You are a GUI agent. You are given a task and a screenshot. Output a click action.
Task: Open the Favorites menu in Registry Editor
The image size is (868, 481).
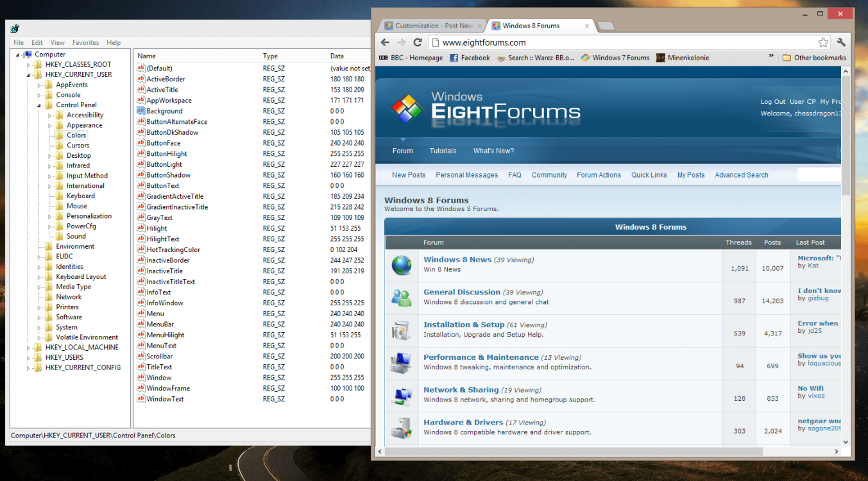tap(85, 42)
